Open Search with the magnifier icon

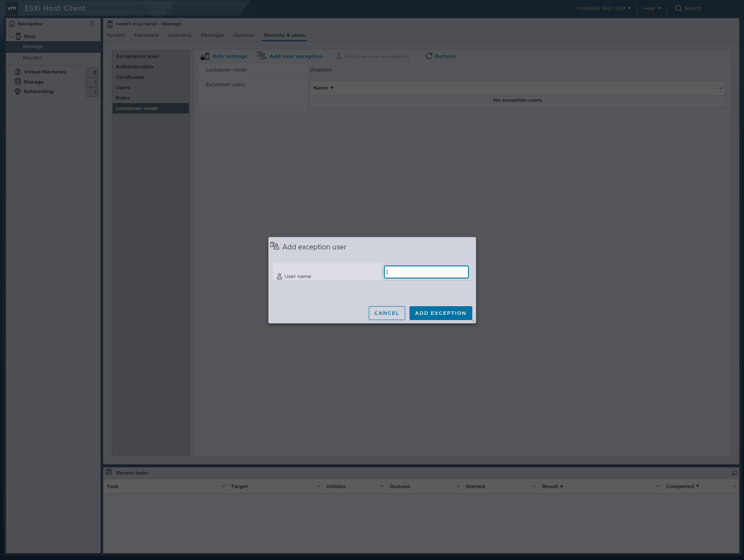click(x=678, y=8)
